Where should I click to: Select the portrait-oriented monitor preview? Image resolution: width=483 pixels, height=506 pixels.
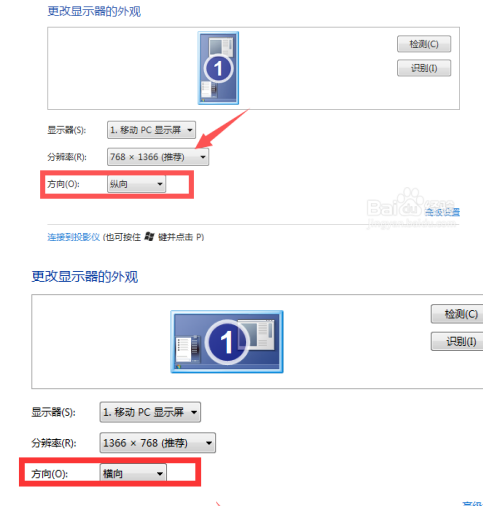[x=218, y=68]
